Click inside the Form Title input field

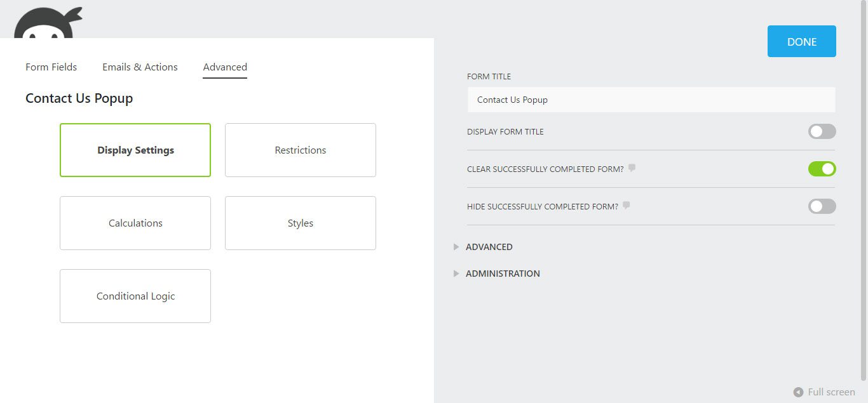pyautogui.click(x=651, y=99)
